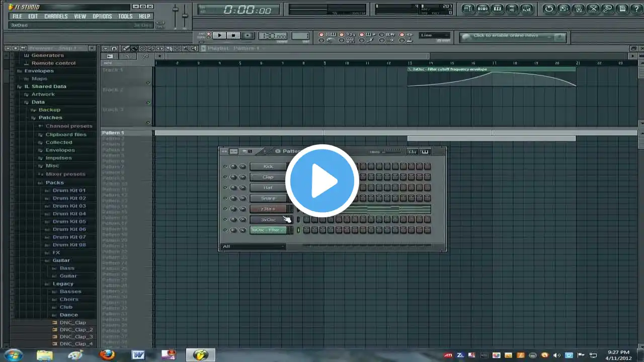Image resolution: width=644 pixels, height=362 pixels.
Task: Select the playlist paint brush tool
Action: pyautogui.click(x=134, y=48)
